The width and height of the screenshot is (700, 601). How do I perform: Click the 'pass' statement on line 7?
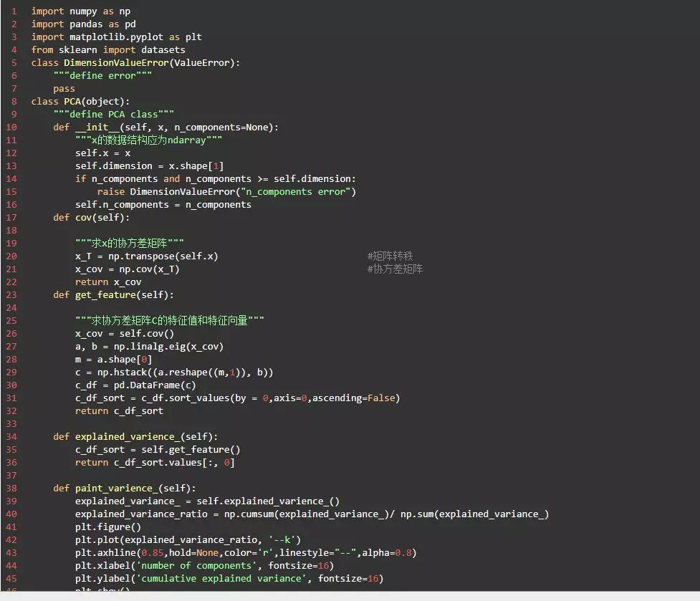pyautogui.click(x=64, y=89)
